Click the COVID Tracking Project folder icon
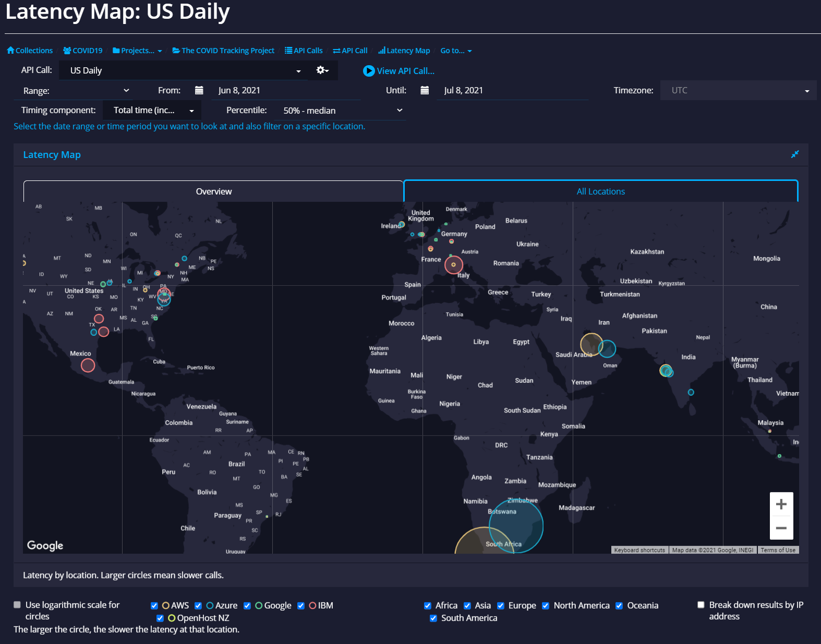Viewport: 821px width, 644px height. point(176,51)
